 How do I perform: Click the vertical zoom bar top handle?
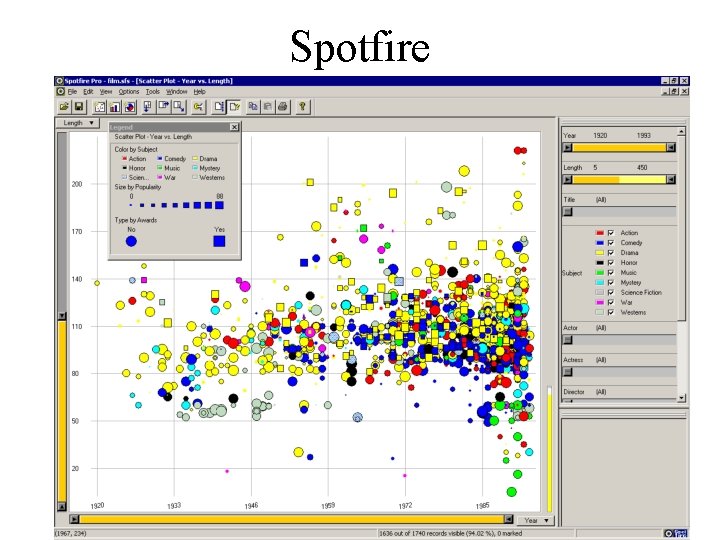point(62,316)
